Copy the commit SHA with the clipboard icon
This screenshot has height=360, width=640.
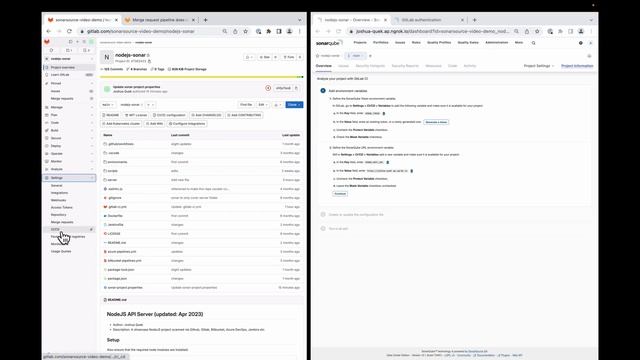click(296, 88)
